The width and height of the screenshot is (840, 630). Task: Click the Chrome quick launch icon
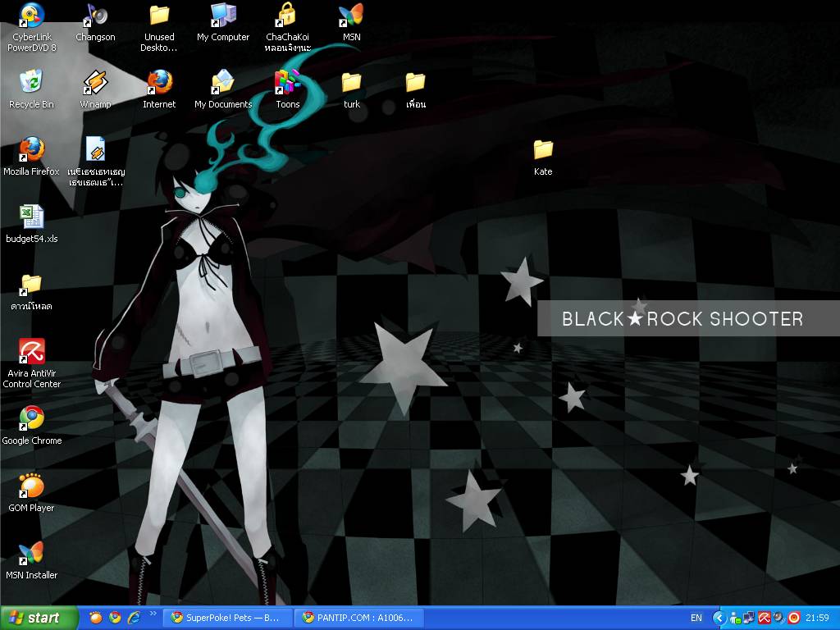point(115,618)
